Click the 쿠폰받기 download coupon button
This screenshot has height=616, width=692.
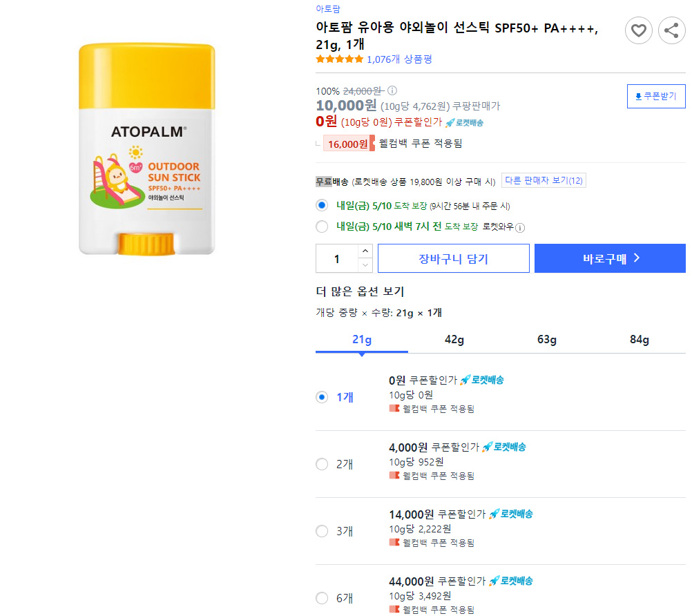[656, 96]
